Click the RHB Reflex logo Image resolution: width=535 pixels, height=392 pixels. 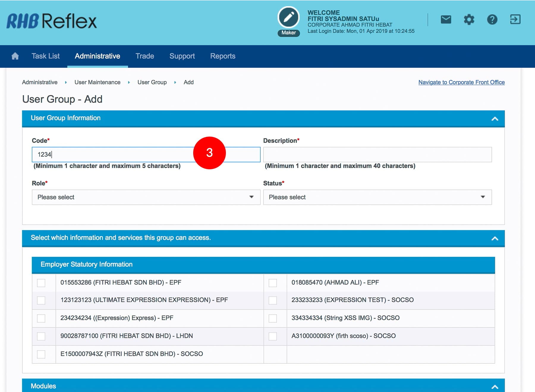(52, 21)
